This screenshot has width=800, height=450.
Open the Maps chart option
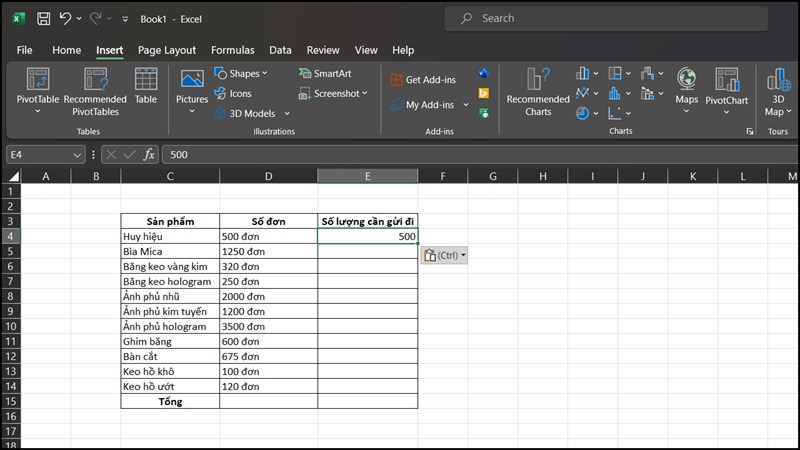coord(686,91)
